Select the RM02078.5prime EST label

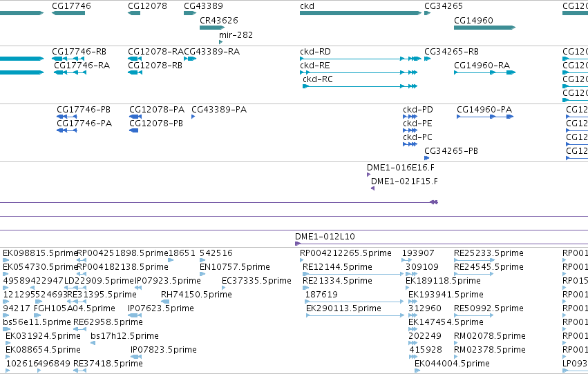[x=490, y=336]
